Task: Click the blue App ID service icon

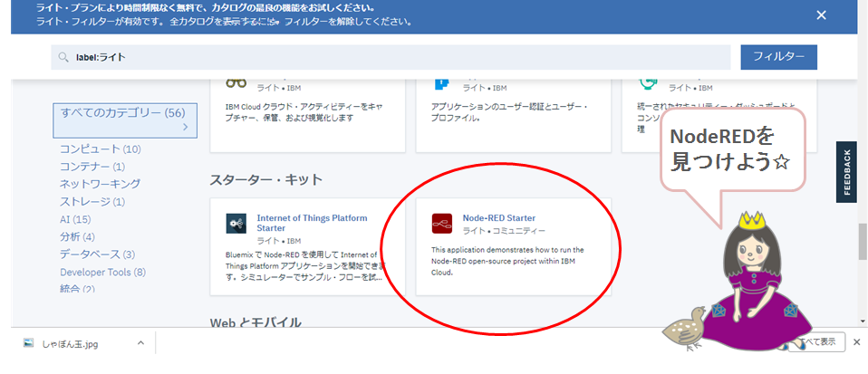Action: [441, 83]
